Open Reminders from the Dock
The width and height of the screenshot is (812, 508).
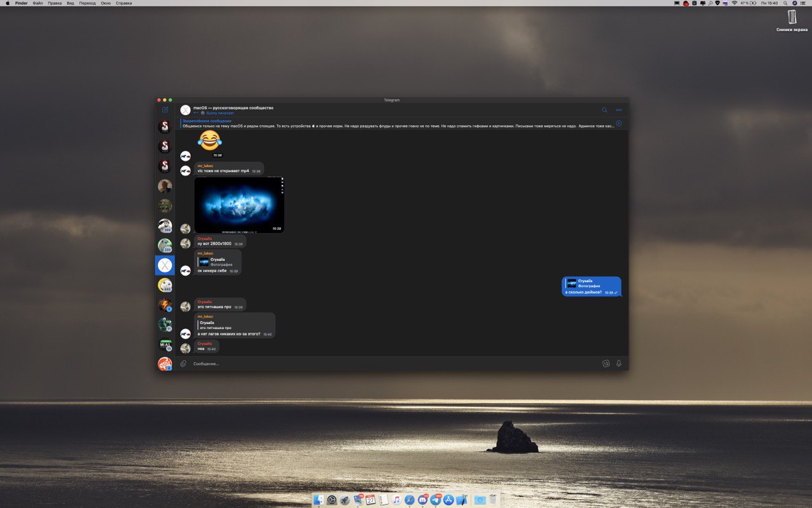click(384, 500)
